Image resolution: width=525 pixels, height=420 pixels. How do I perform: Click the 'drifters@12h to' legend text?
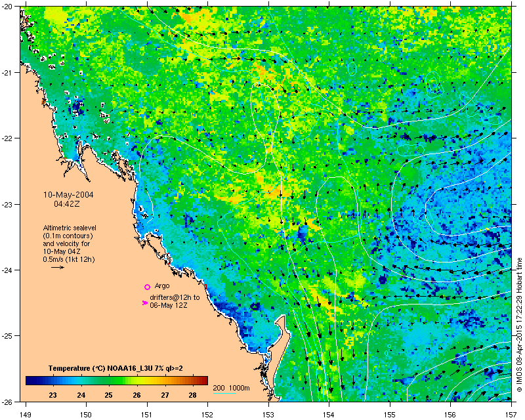click(175, 297)
